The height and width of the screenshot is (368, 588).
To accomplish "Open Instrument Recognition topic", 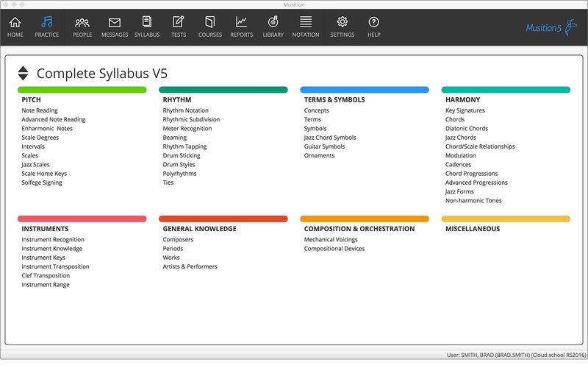I will [x=53, y=240].
